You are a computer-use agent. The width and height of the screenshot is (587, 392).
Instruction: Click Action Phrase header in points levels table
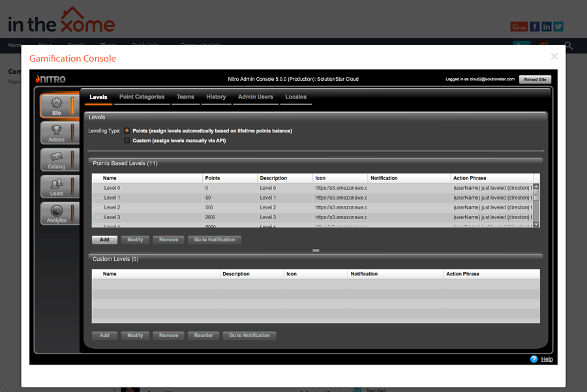click(x=492, y=178)
